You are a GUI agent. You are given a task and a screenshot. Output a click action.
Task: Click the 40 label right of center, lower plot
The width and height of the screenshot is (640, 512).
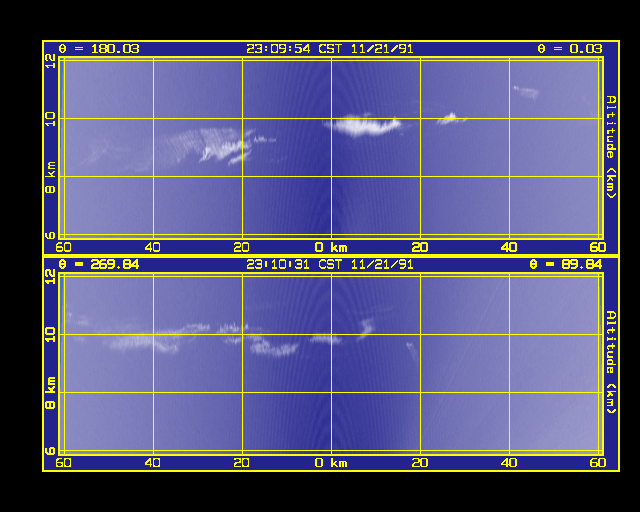[509, 463]
